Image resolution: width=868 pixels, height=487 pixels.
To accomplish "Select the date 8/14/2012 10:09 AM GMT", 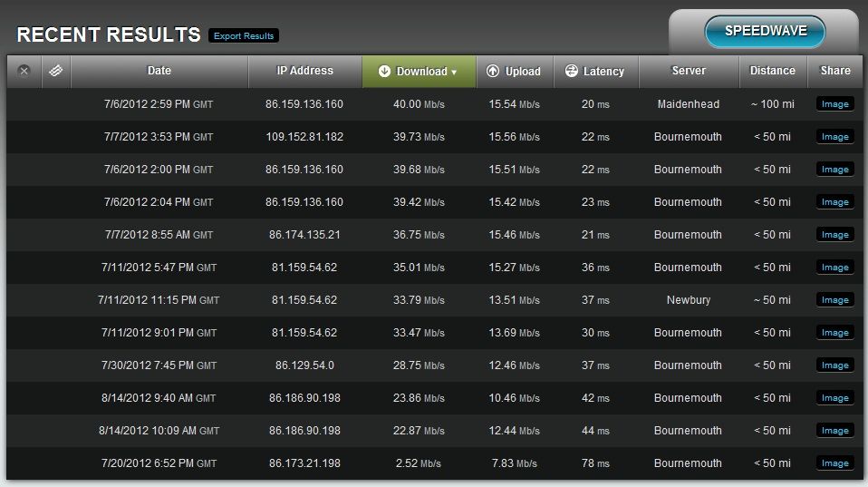I will [x=159, y=431].
